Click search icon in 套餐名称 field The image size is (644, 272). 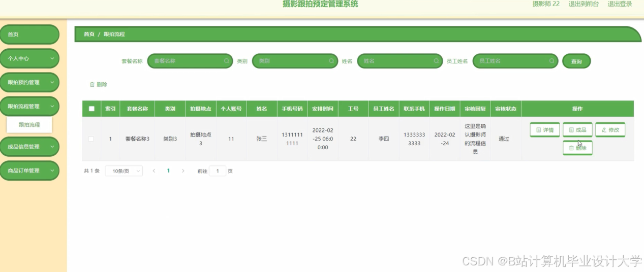tap(226, 61)
